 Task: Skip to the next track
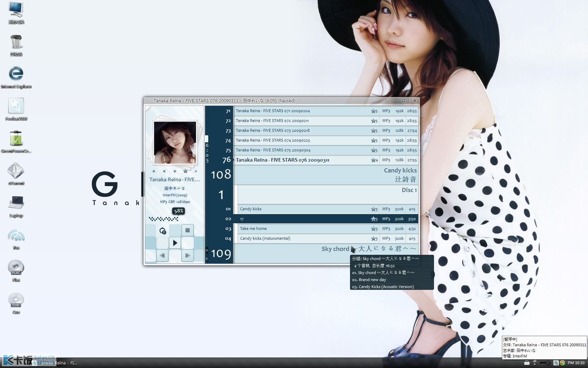(x=188, y=255)
